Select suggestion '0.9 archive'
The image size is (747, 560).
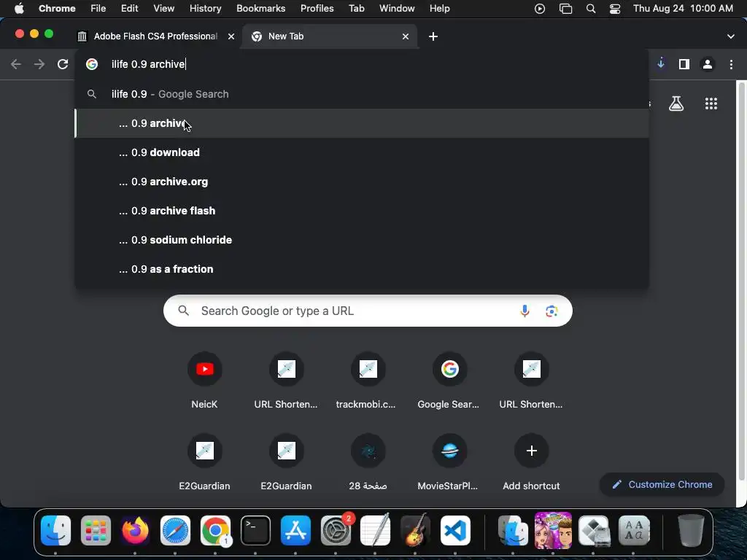[362, 123]
